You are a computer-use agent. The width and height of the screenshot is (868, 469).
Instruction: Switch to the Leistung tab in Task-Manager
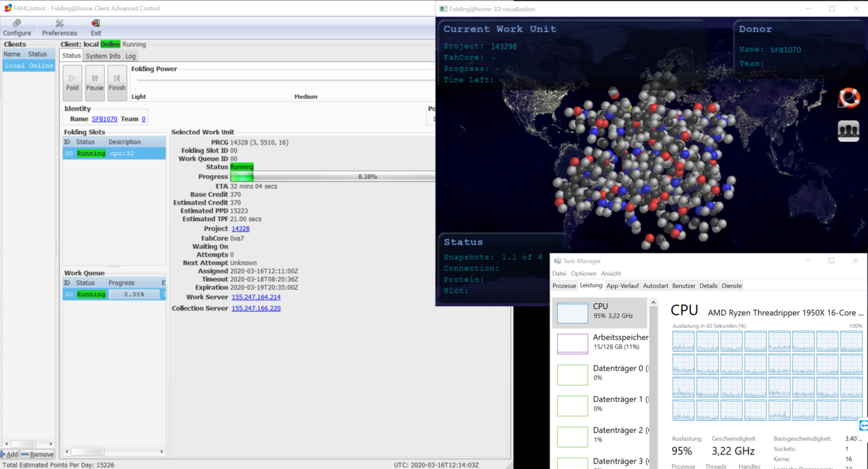point(591,285)
